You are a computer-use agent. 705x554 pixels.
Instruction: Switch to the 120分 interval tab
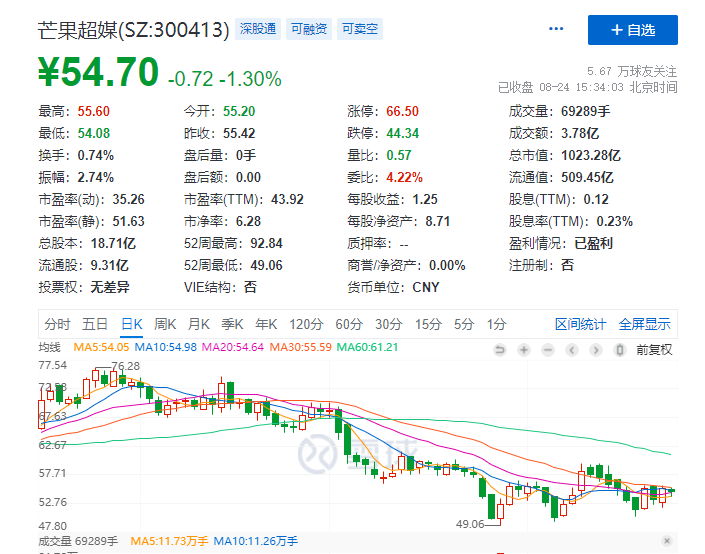click(306, 324)
